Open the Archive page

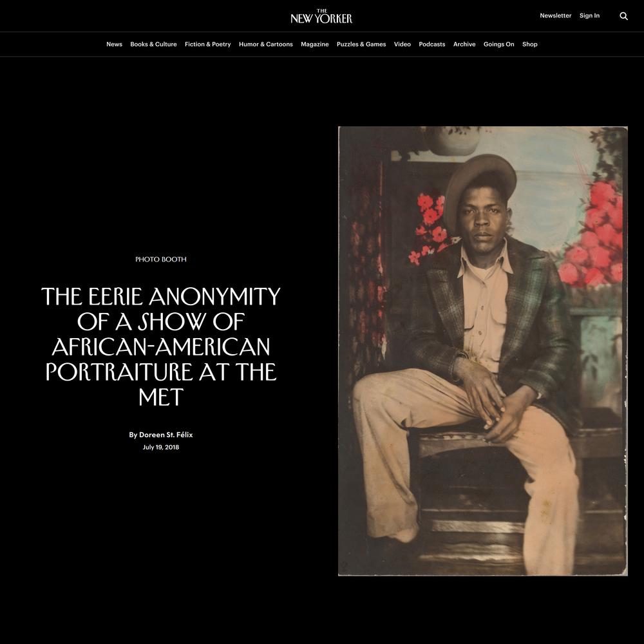click(464, 44)
